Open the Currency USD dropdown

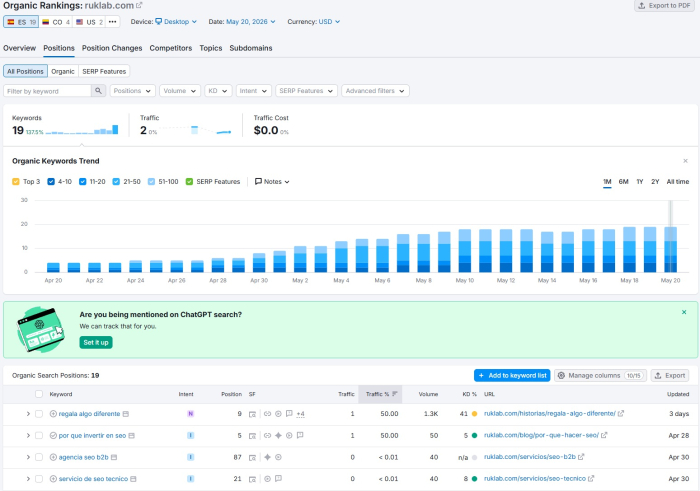[329, 21]
